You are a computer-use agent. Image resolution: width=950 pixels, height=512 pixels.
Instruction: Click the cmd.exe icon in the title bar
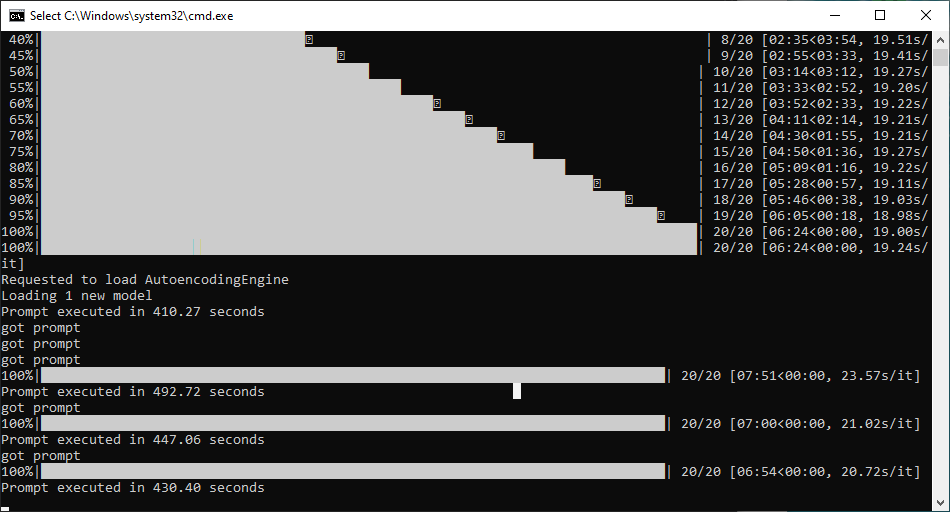pos(17,15)
